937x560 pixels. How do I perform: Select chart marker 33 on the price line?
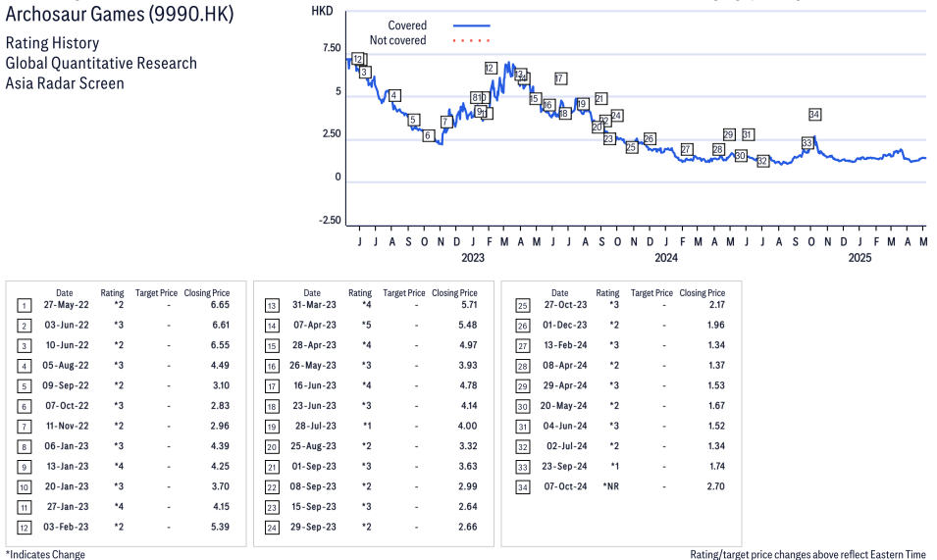[x=807, y=142]
